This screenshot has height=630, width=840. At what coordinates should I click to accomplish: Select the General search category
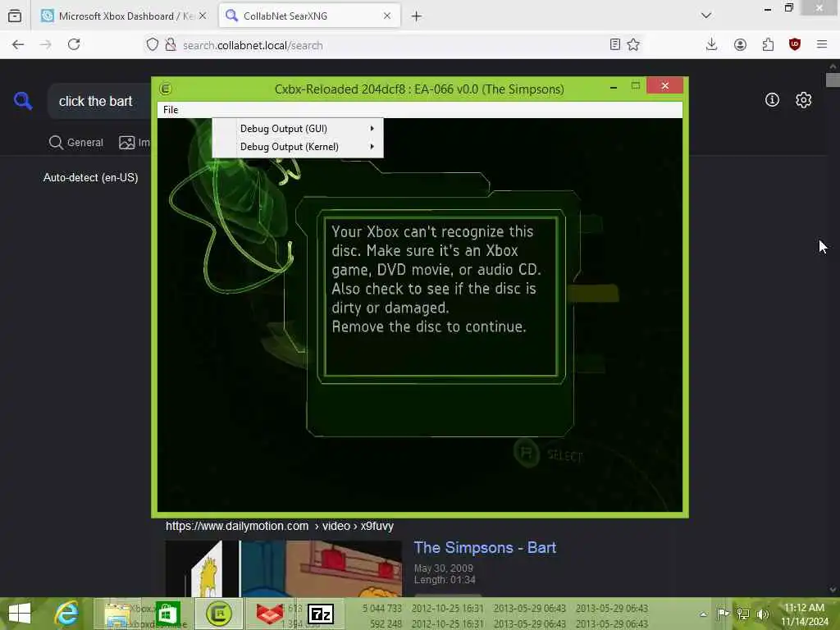point(76,143)
